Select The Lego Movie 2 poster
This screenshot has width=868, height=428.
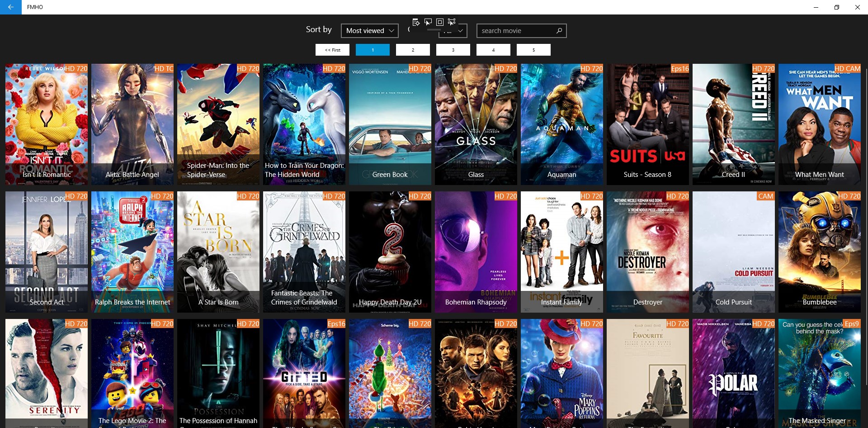(x=132, y=373)
